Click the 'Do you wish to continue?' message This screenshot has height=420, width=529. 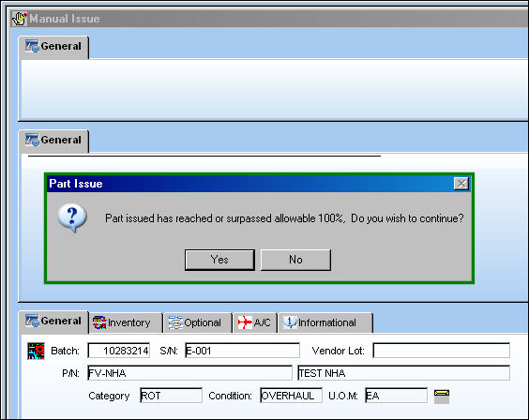pyautogui.click(x=407, y=218)
